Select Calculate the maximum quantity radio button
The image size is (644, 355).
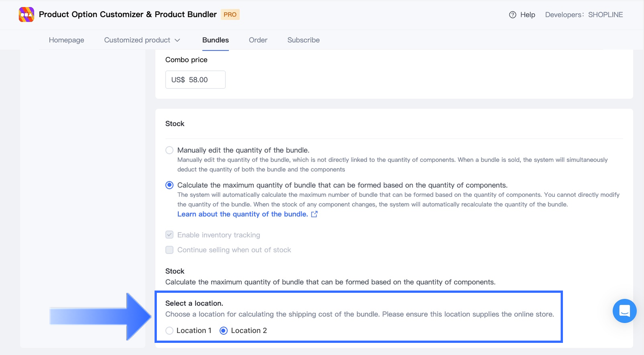tap(169, 185)
